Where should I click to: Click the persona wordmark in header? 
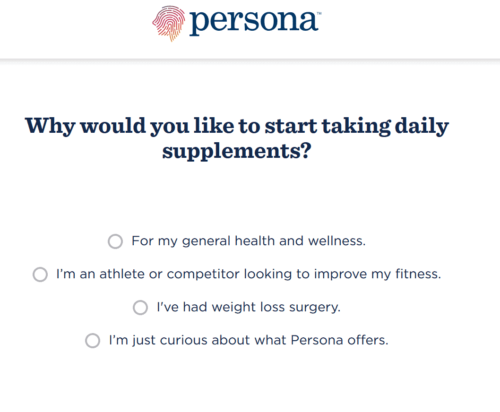(253, 22)
